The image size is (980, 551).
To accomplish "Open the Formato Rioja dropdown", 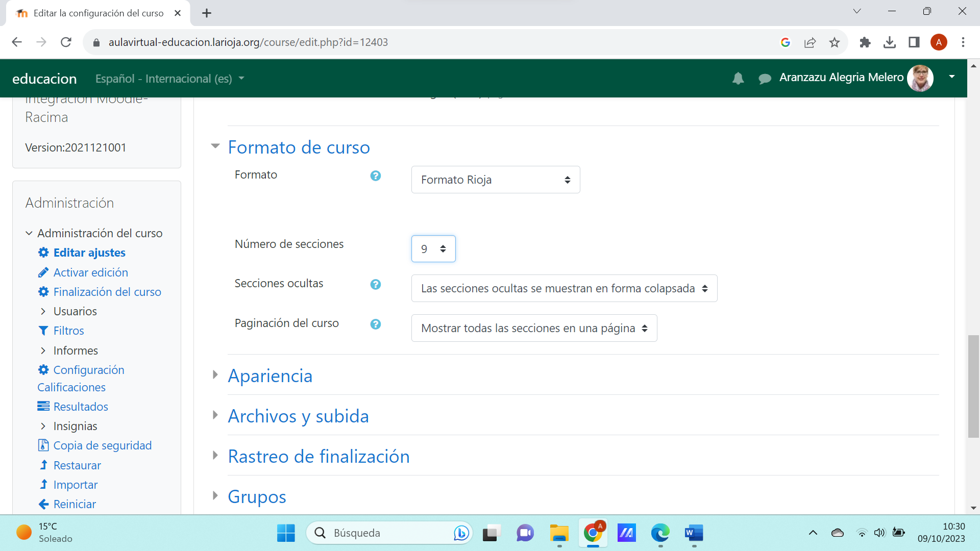I will point(495,180).
